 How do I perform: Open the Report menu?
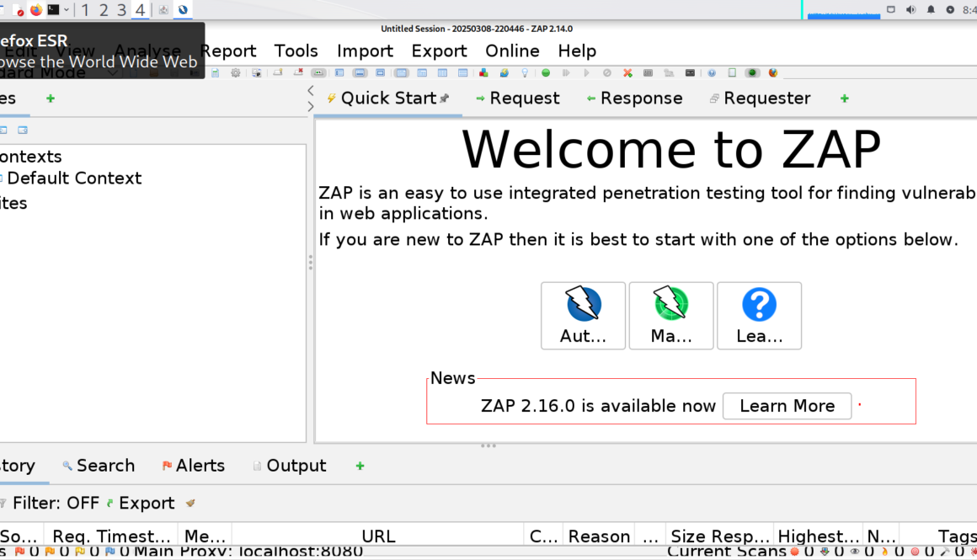pyautogui.click(x=228, y=51)
